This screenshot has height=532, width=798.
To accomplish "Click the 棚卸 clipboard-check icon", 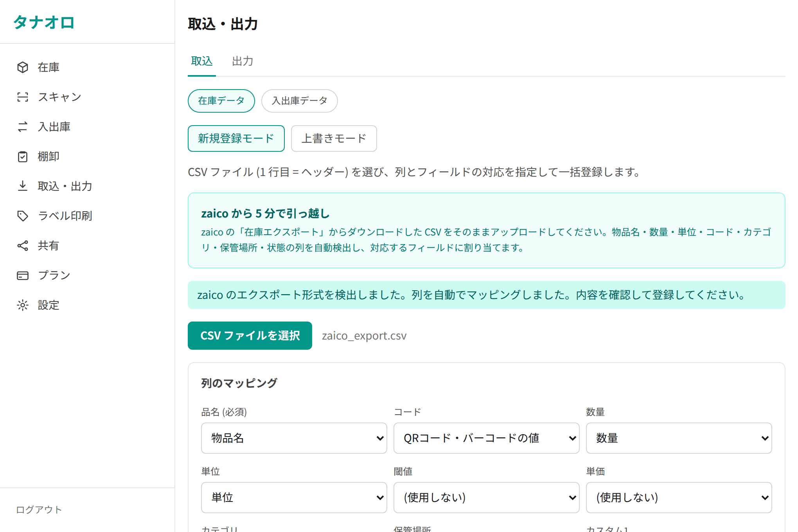I will coord(23,156).
